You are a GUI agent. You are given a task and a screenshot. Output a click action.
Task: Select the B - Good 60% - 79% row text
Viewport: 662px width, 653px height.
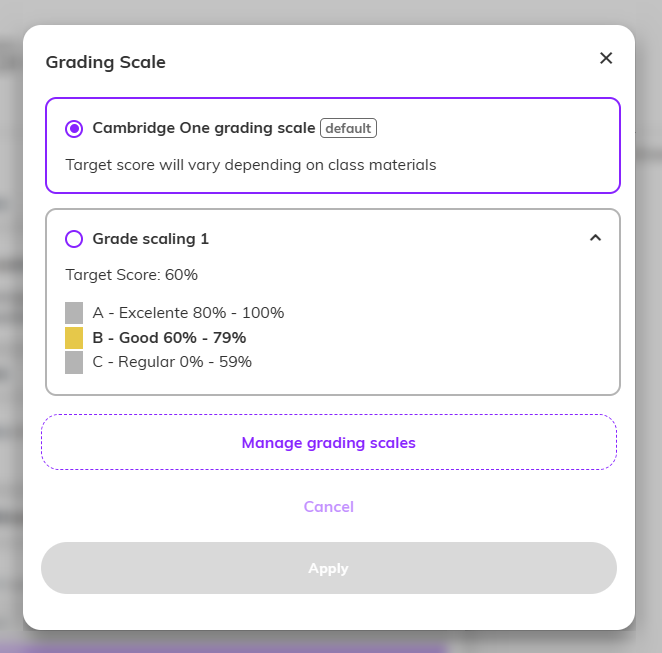pos(169,337)
